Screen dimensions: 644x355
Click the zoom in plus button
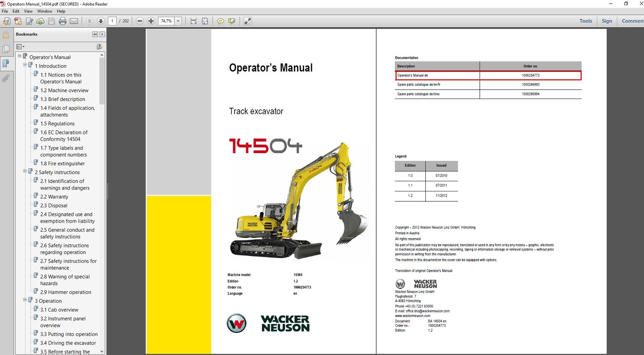151,21
